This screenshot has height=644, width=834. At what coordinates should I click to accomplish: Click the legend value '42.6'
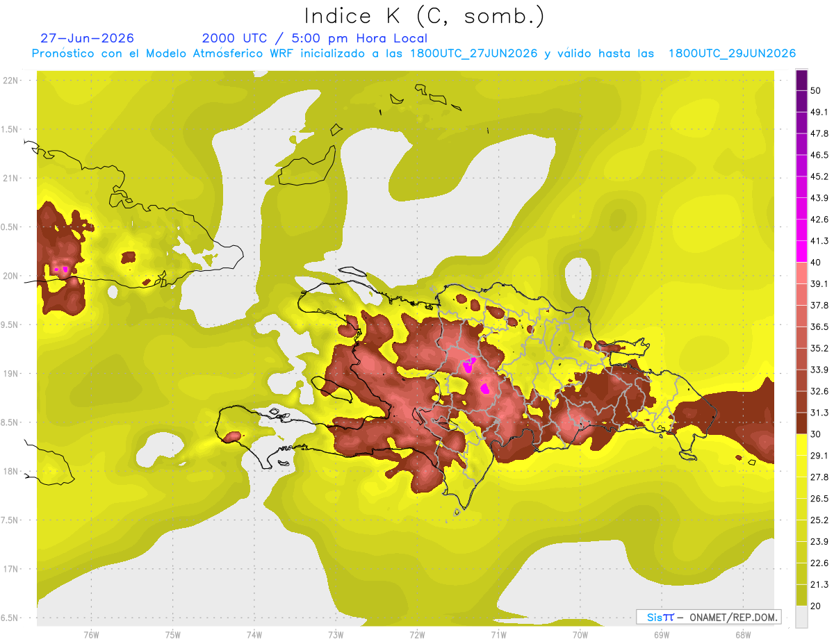(819, 220)
